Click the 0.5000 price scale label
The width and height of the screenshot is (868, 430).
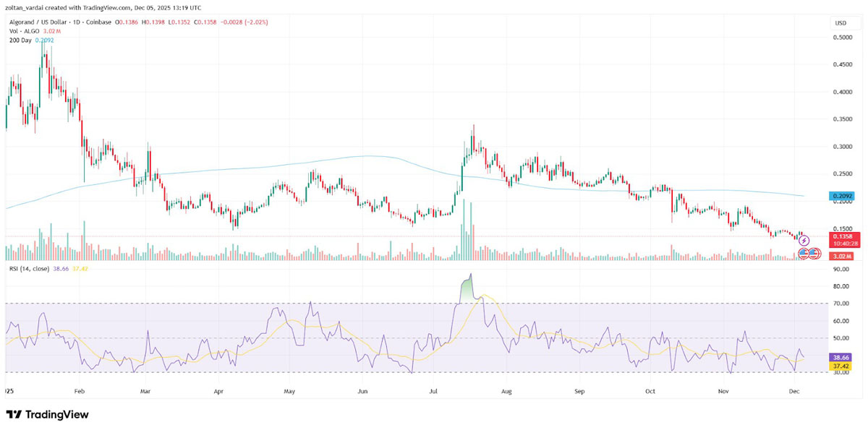coord(841,38)
